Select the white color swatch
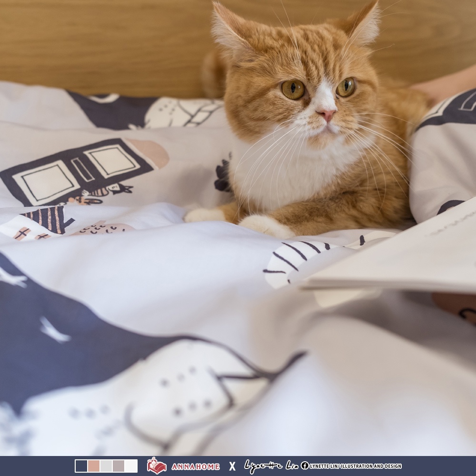476x476 pixels. pyautogui.click(x=131, y=466)
